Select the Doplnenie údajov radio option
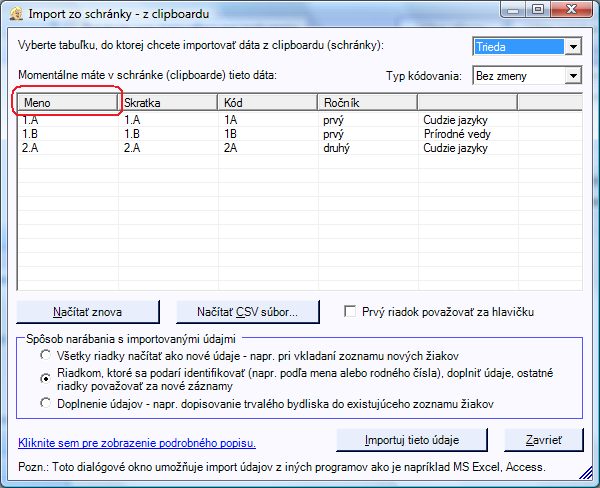 tap(46, 403)
